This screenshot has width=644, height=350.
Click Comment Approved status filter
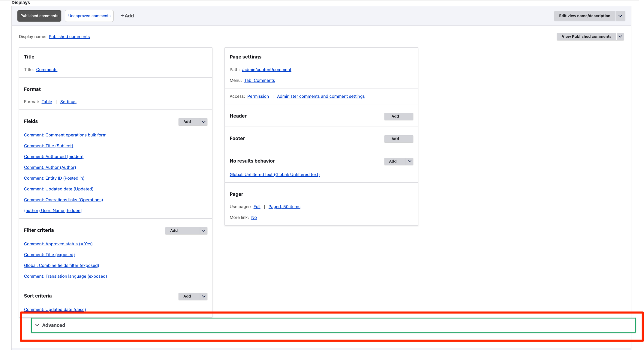[x=58, y=244]
